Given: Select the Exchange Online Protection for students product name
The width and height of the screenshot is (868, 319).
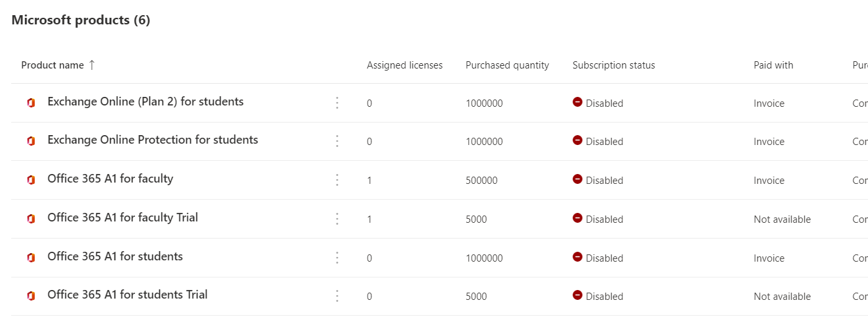Looking at the screenshot, I should tap(153, 140).
